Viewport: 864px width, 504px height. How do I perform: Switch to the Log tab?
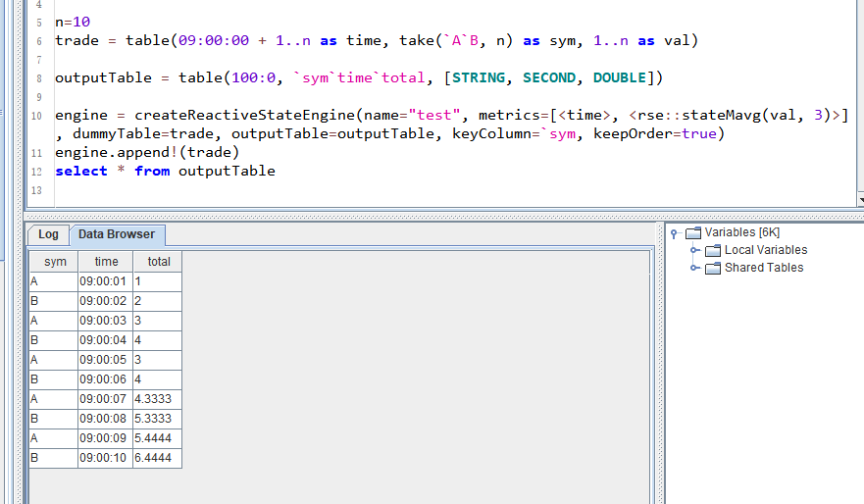click(48, 234)
